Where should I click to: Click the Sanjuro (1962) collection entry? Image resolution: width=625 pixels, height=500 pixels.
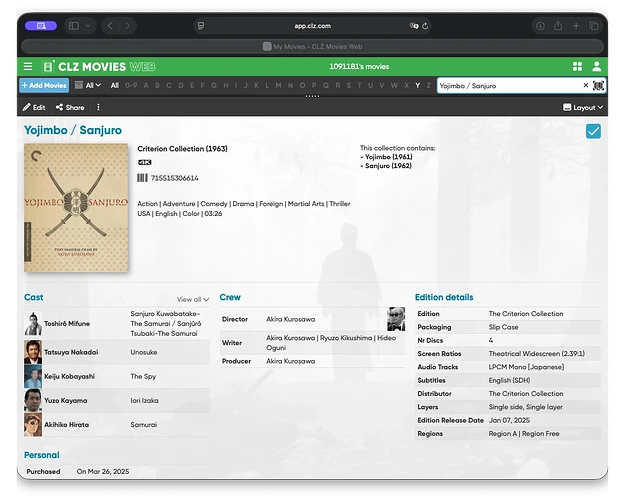pos(386,165)
